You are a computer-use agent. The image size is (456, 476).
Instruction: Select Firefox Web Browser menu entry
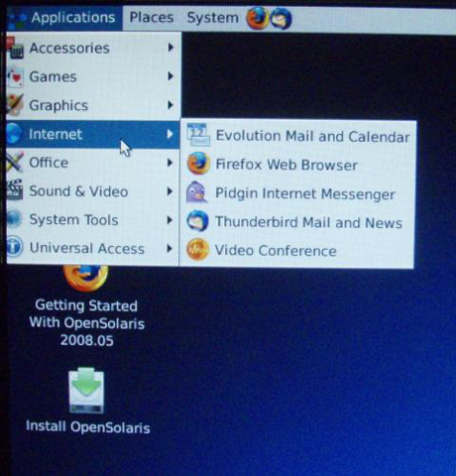pos(297,165)
